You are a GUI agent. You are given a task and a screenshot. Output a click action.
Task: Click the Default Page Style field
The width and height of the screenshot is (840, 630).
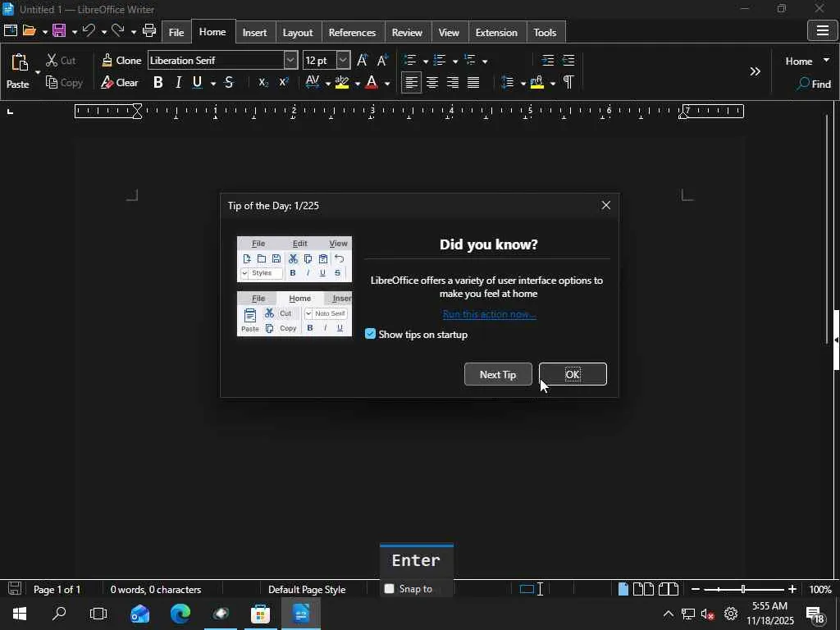click(x=307, y=589)
